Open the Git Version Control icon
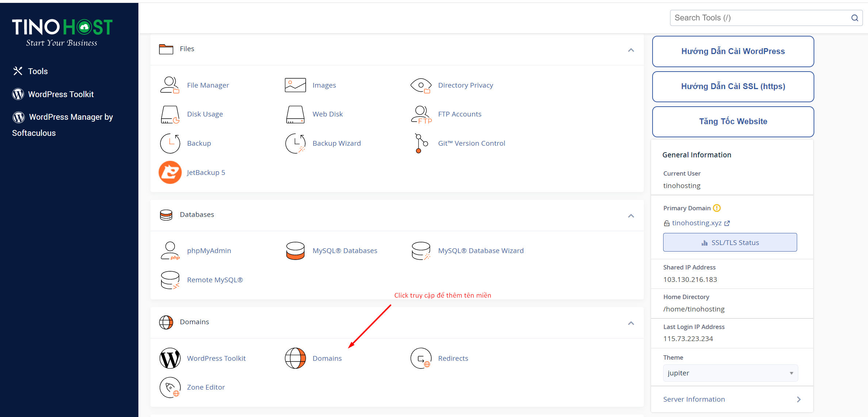 pyautogui.click(x=421, y=144)
